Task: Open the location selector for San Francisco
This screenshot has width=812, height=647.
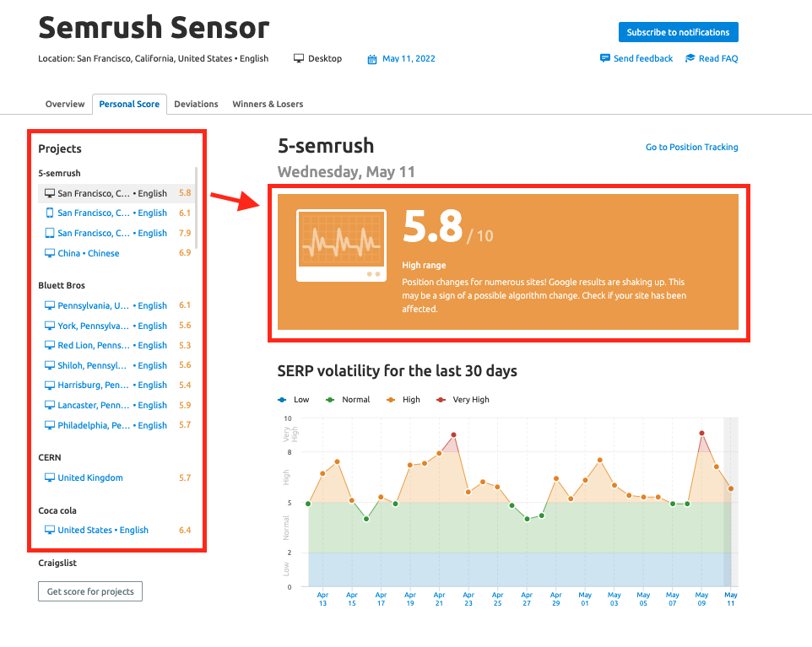Action: tap(153, 59)
